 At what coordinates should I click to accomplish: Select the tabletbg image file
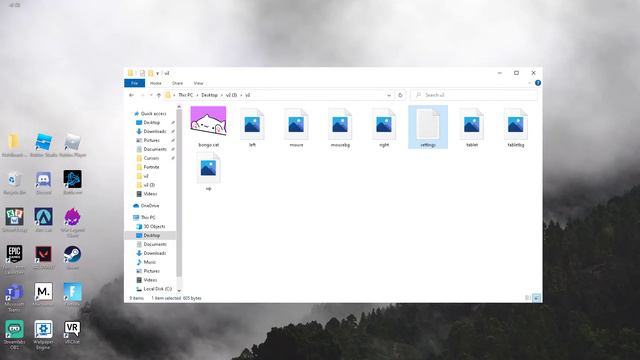point(516,127)
